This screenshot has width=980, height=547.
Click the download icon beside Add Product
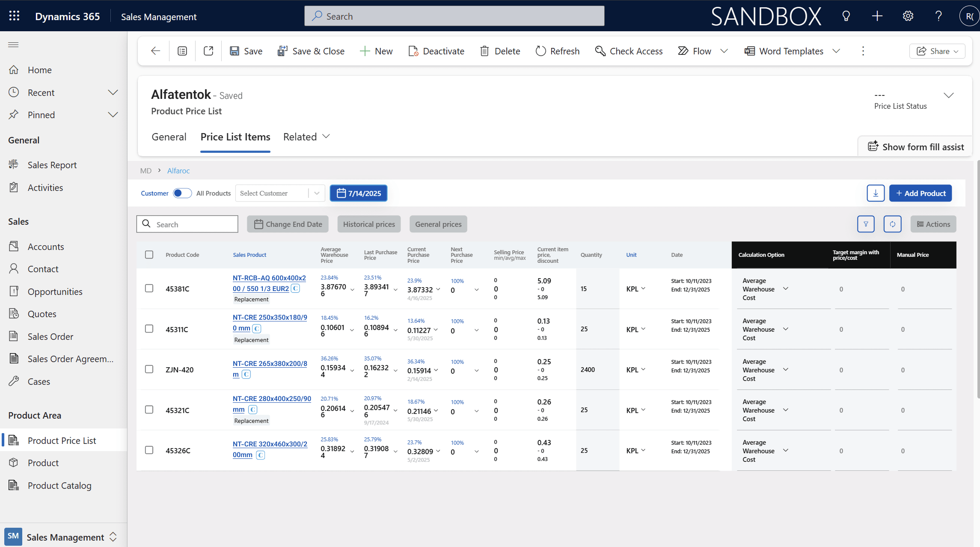point(875,193)
